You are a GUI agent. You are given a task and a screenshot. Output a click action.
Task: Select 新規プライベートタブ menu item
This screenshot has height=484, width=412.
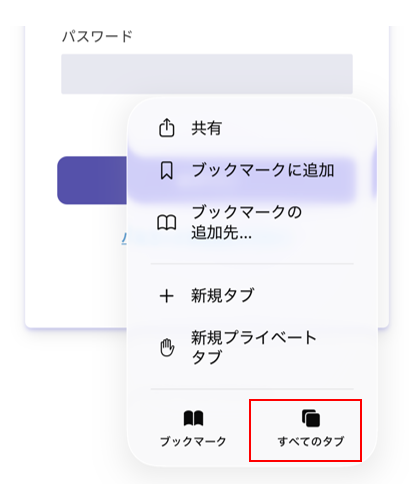(252, 348)
